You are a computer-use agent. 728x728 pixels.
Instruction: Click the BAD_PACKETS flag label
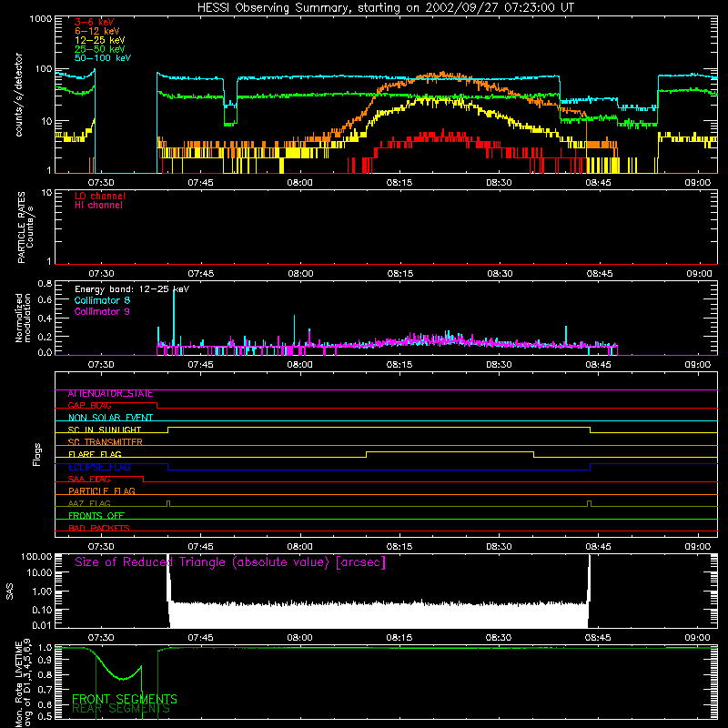(99, 528)
